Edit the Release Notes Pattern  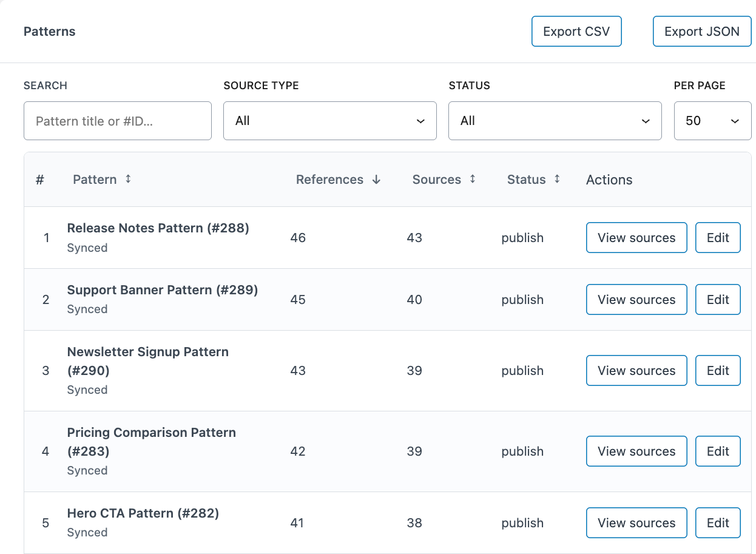click(718, 237)
